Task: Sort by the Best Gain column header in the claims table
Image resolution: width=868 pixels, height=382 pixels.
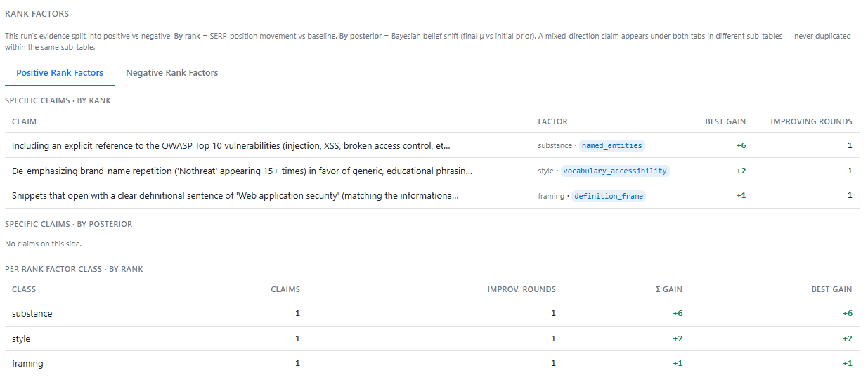Action: (725, 121)
